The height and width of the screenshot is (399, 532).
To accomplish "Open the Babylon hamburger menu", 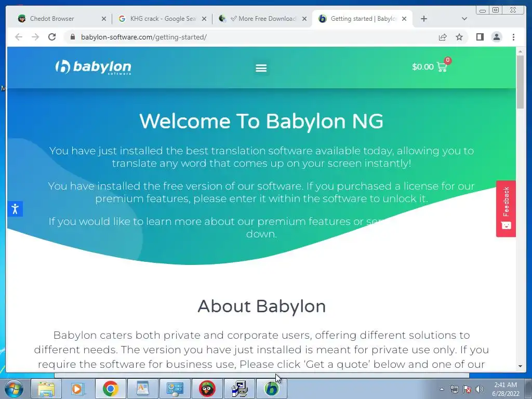I will click(261, 68).
